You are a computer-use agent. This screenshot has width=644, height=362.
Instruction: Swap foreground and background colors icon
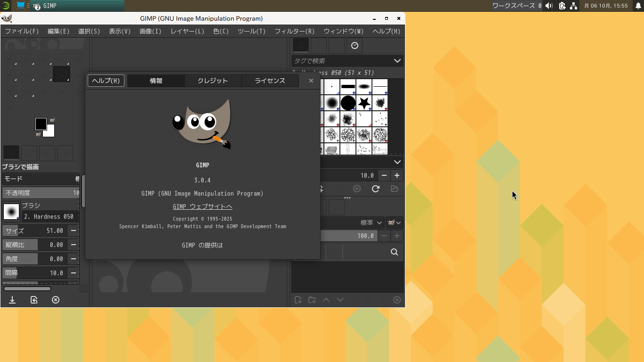pyautogui.click(x=52, y=120)
